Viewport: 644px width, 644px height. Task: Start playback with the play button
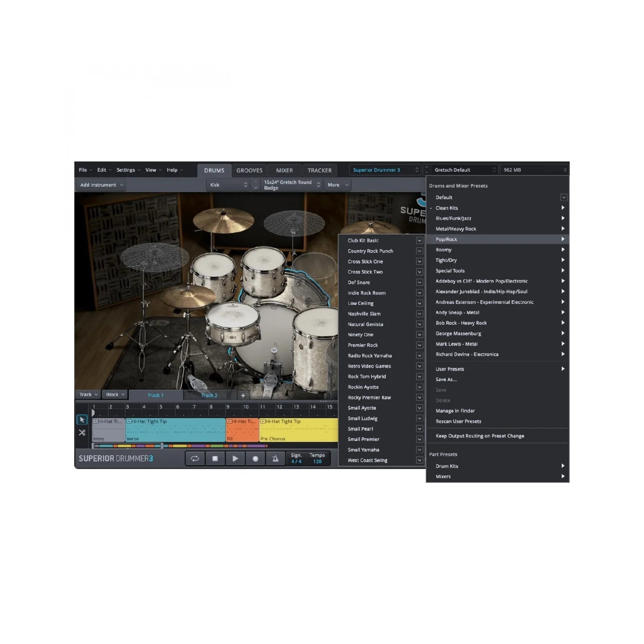click(x=235, y=459)
